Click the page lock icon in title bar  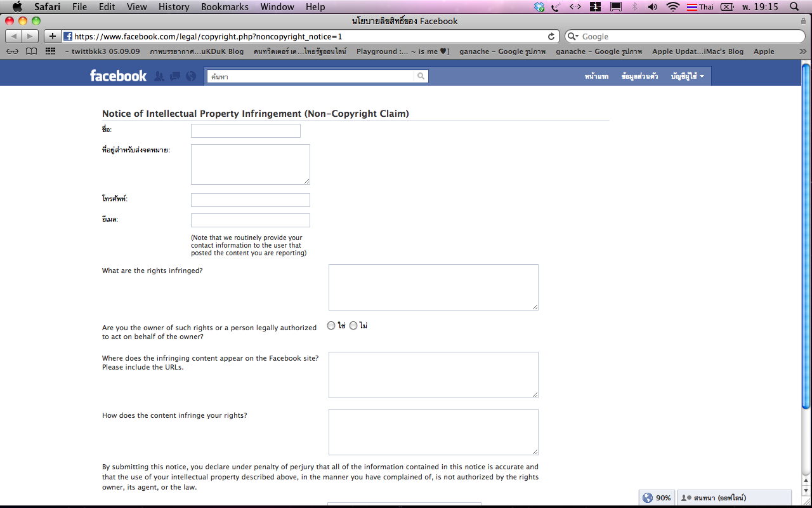(x=803, y=21)
